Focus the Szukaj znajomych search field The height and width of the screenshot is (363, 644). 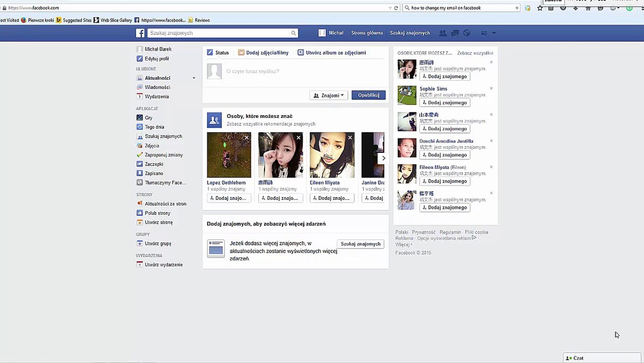pyautogui.click(x=219, y=33)
